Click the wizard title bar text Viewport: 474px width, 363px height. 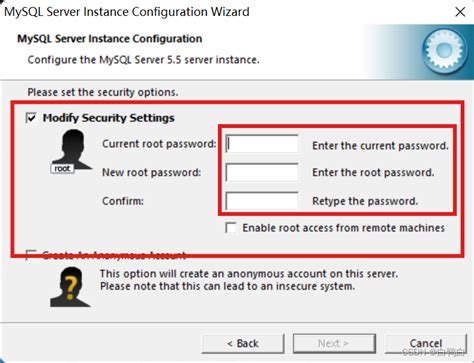[127, 12]
